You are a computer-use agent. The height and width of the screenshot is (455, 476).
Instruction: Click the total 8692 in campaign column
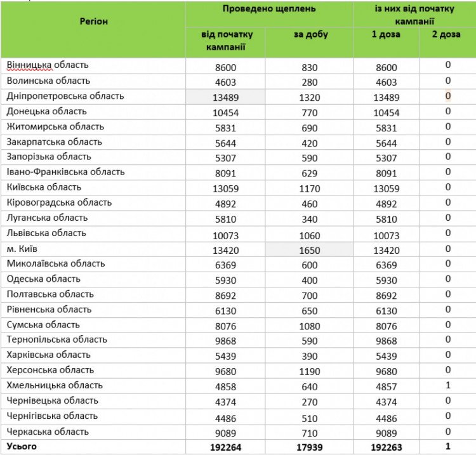pos(225,296)
